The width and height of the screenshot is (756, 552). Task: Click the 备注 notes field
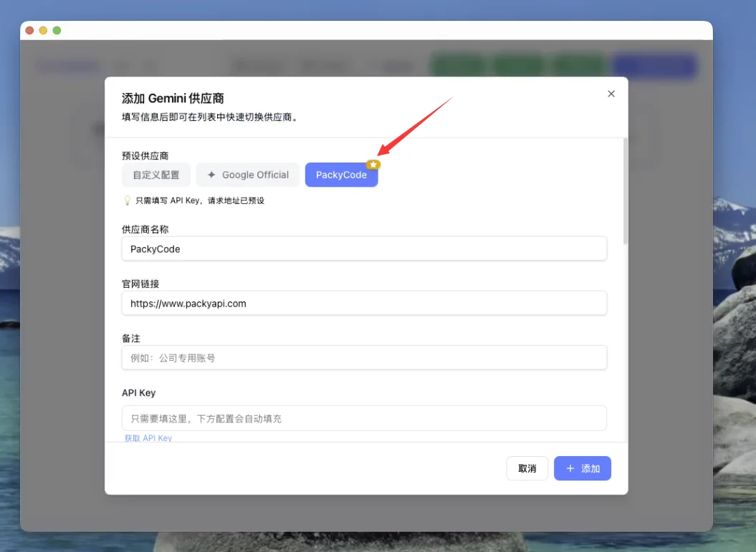364,357
